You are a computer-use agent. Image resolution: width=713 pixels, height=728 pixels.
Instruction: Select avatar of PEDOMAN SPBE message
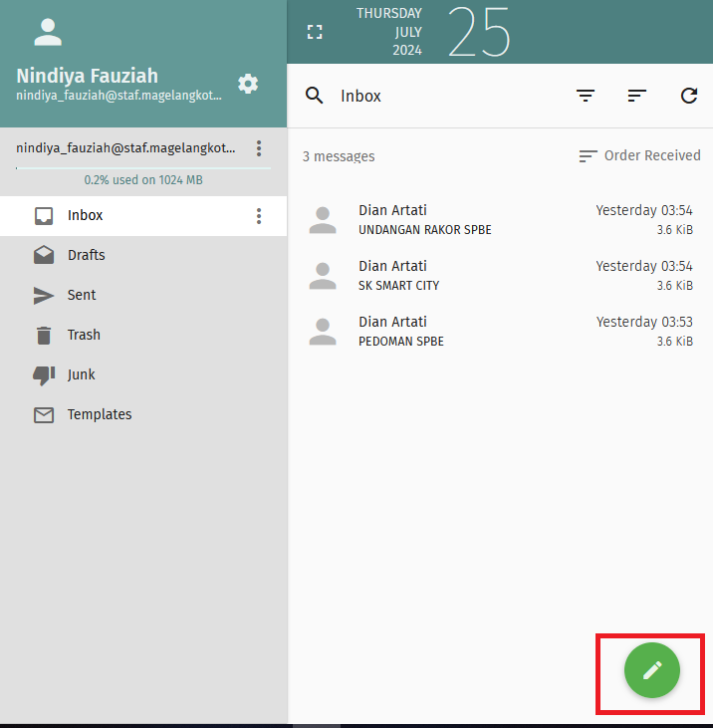[323, 332]
